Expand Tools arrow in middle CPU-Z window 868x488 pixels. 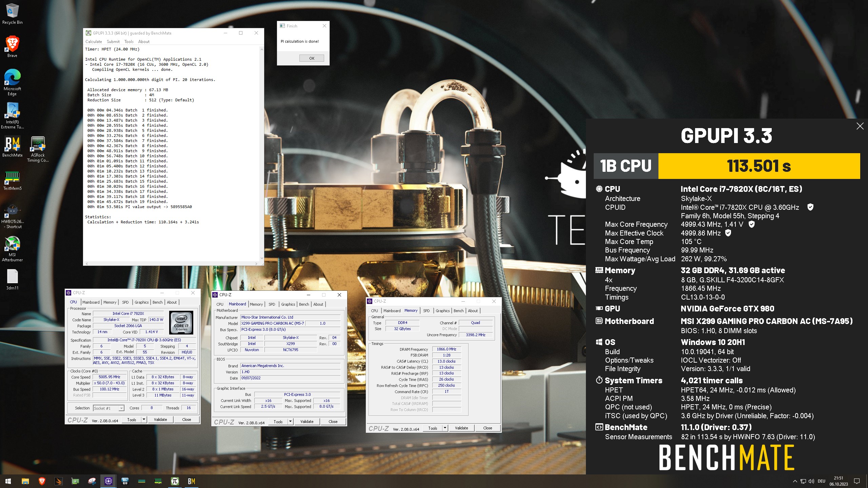(x=290, y=422)
